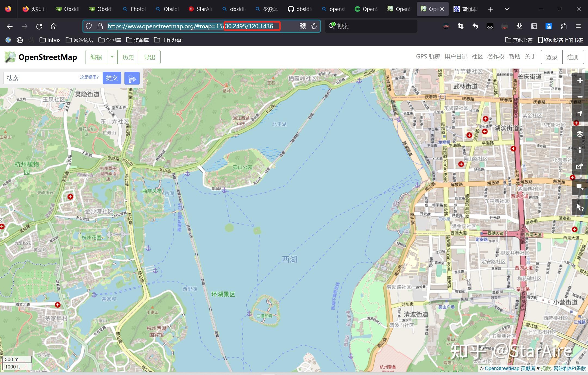Open Firefox downloads via the arrow icon
The width and height of the screenshot is (588, 375).
pos(519,26)
